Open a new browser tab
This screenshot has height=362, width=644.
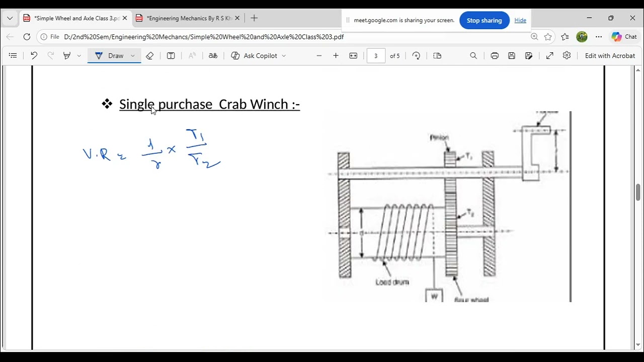254,18
